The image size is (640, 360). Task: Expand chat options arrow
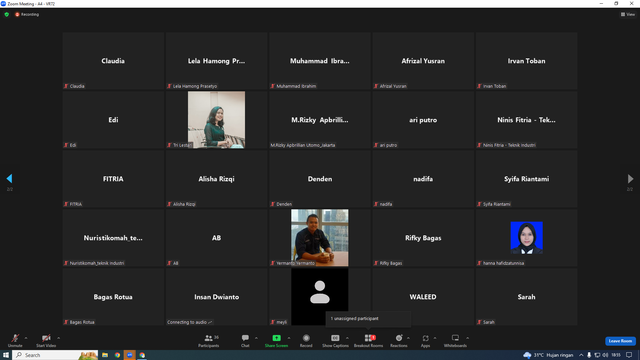click(x=256, y=338)
